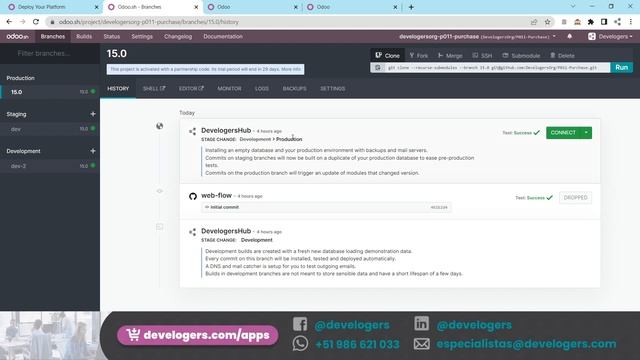640x360 pixels.
Task: Click share icon beside the Development > Production entry
Action: [x=193, y=131]
